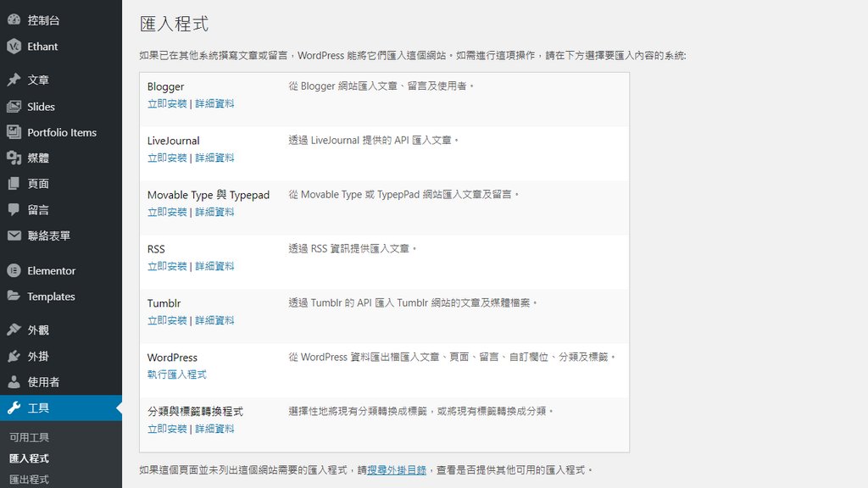
Task: Open the 媒體 media library icon
Action: 14,158
